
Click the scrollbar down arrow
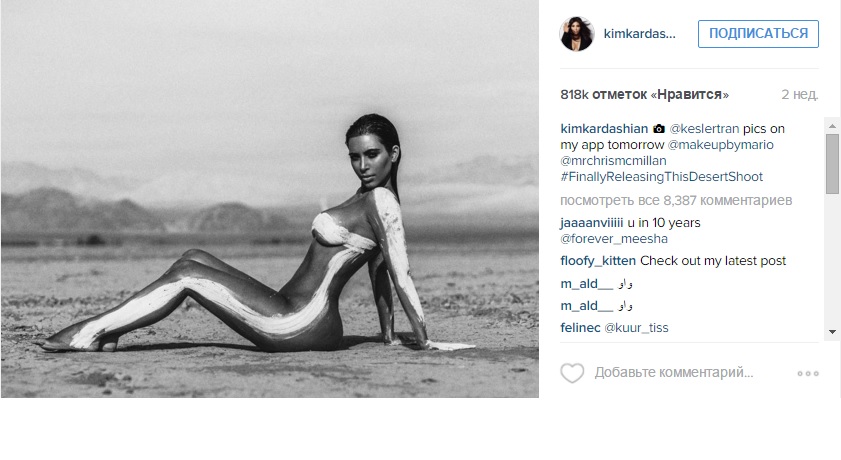click(832, 332)
